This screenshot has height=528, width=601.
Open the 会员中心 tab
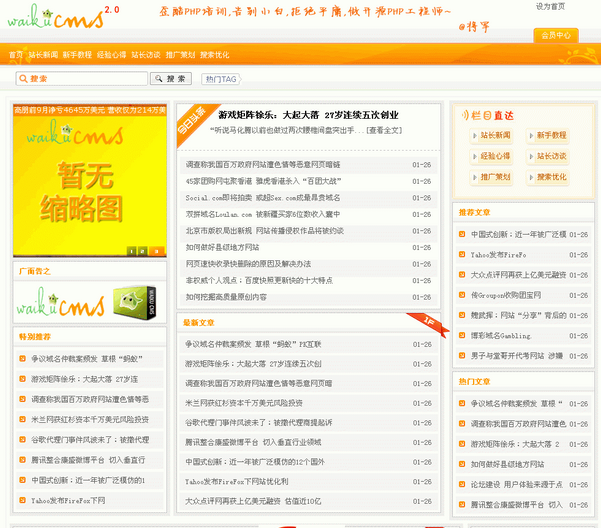556,36
